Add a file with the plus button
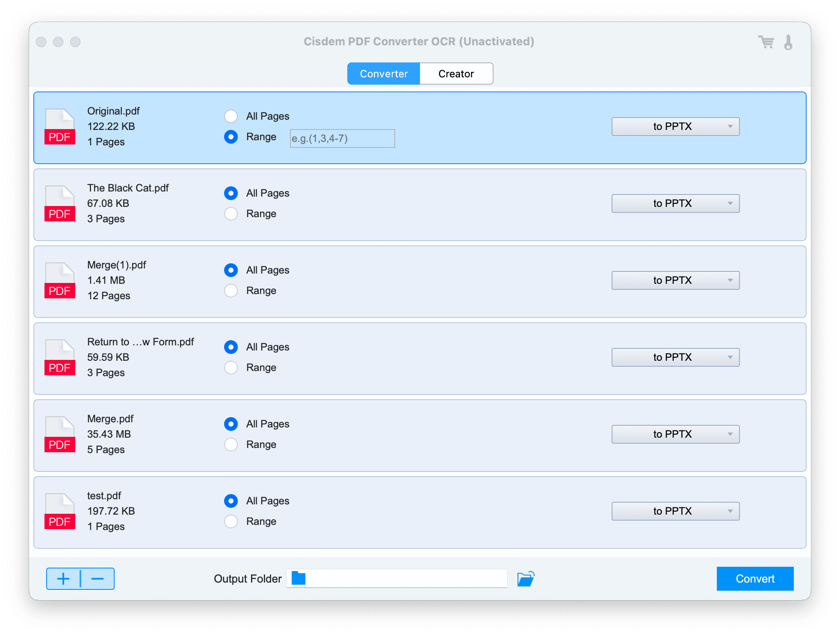Screen dimensions: 840x636 [63, 579]
